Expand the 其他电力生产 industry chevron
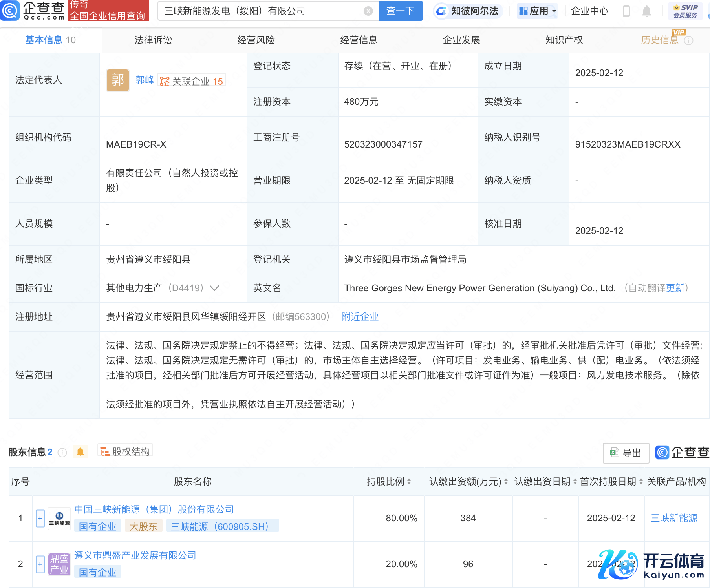 pyautogui.click(x=214, y=288)
